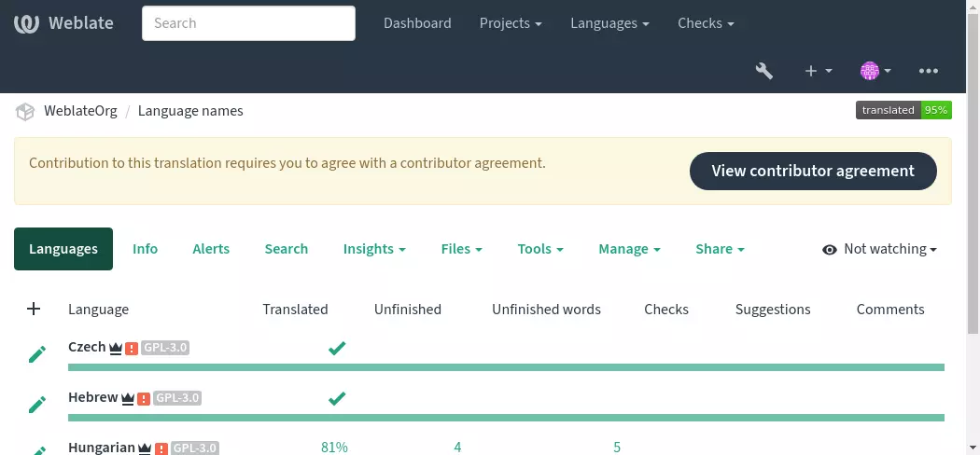Click the GPL-3.0 badge for Czech
Image resolution: width=980 pixels, height=455 pixels.
click(x=165, y=348)
